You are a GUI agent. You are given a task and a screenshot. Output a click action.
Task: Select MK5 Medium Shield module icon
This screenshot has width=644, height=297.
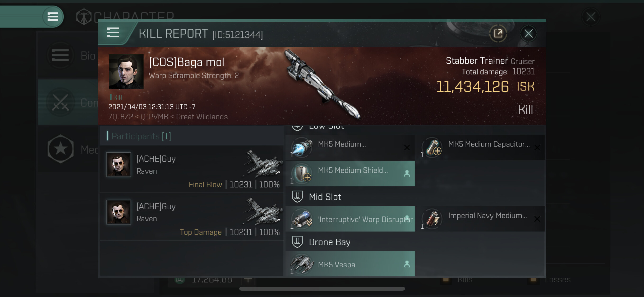pos(302,173)
